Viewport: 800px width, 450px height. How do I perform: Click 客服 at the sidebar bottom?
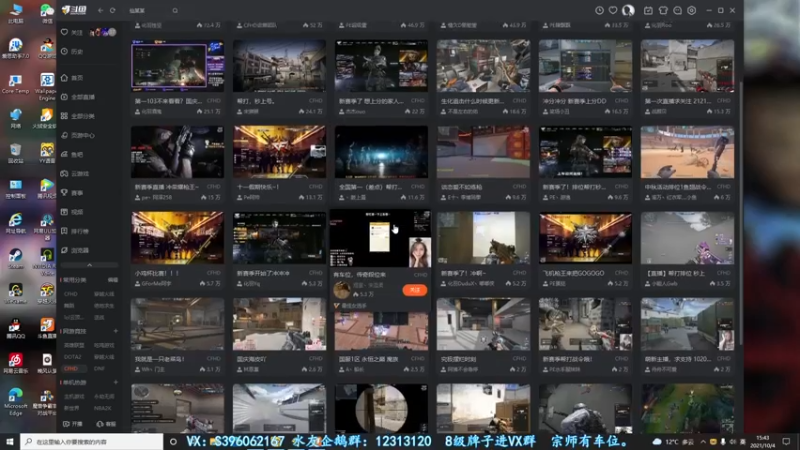pyautogui.click(x=106, y=424)
